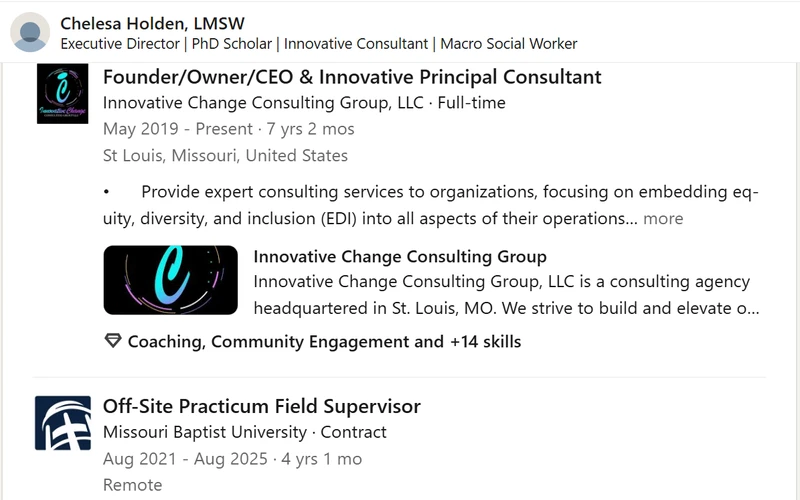Click the St Louis, Missouri, United States location

click(225, 156)
